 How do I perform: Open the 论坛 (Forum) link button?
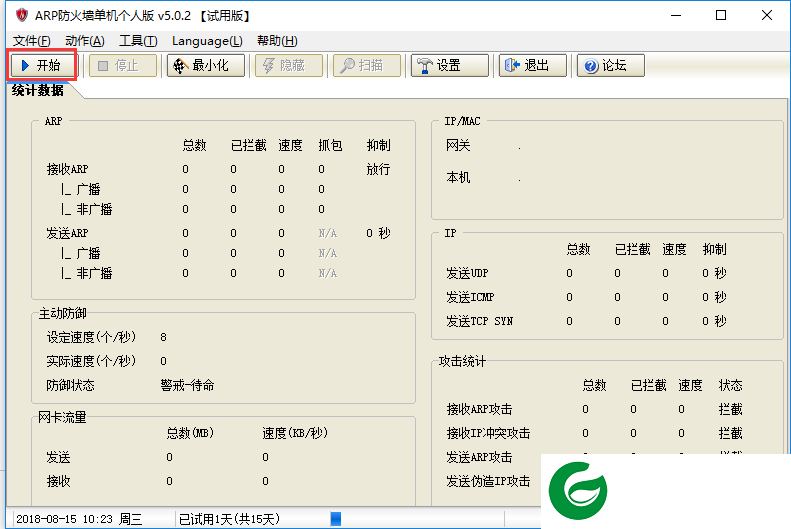pyautogui.click(x=610, y=66)
